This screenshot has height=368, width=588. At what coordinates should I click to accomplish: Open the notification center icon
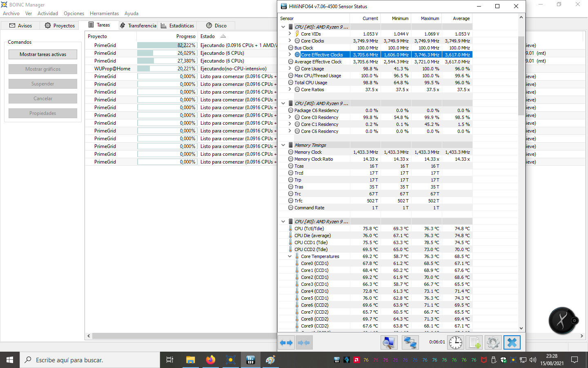[575, 360]
